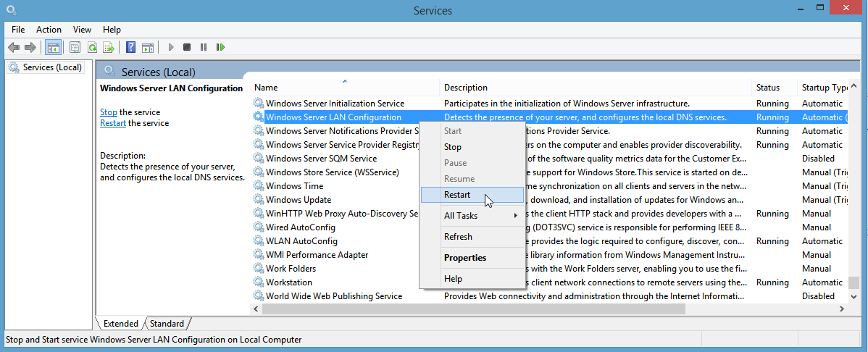Choose Refresh in the context menu
Viewport: 868px width, 352px height.
point(472,237)
